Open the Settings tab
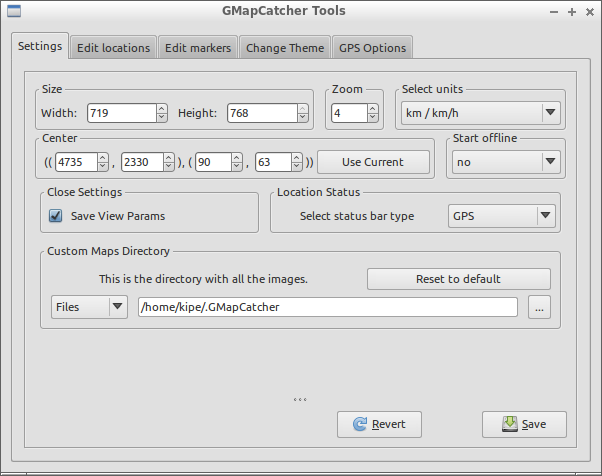The image size is (602, 476). (x=40, y=46)
